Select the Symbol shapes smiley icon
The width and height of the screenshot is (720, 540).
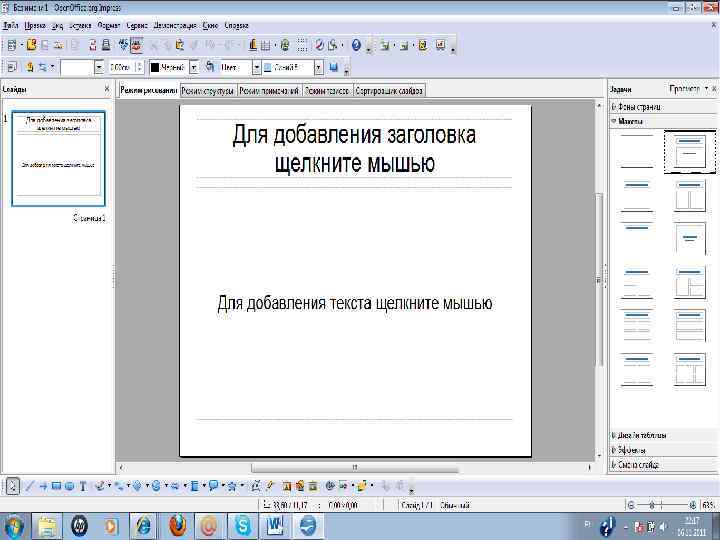pos(156,486)
